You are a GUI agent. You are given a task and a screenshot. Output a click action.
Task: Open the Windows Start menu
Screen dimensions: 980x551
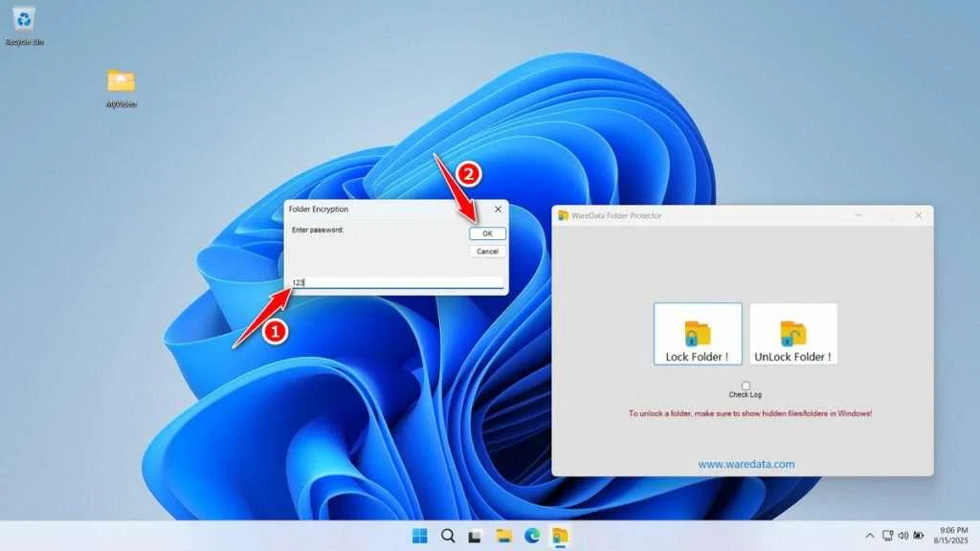click(x=418, y=536)
